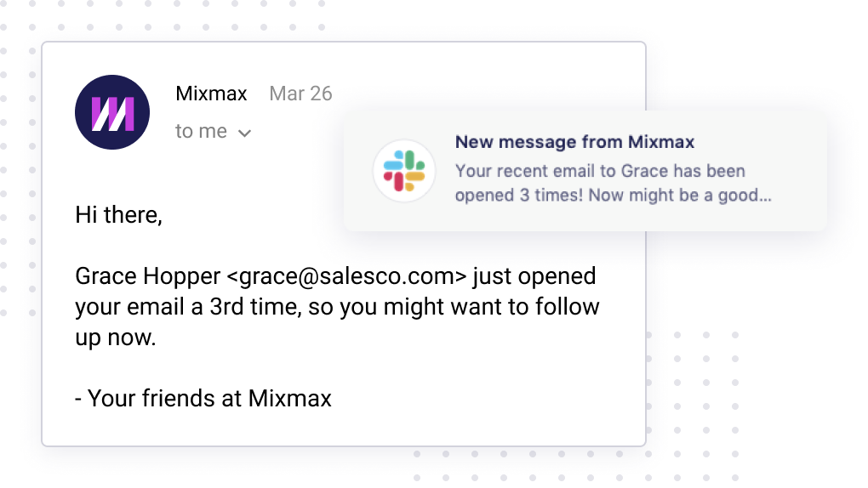Click the 'Your friends at Mixmax' signature
The height and width of the screenshot is (488, 868).
pos(203,399)
